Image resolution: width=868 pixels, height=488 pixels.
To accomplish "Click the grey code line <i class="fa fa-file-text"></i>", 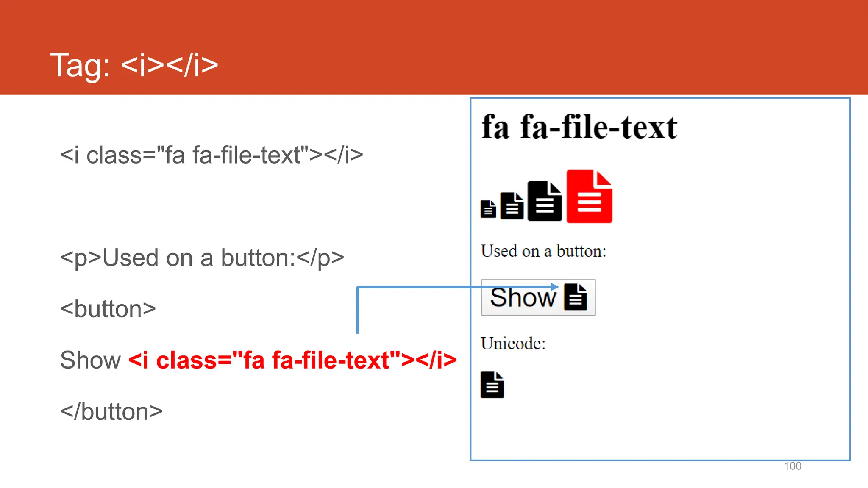I will pyautogui.click(x=211, y=155).
